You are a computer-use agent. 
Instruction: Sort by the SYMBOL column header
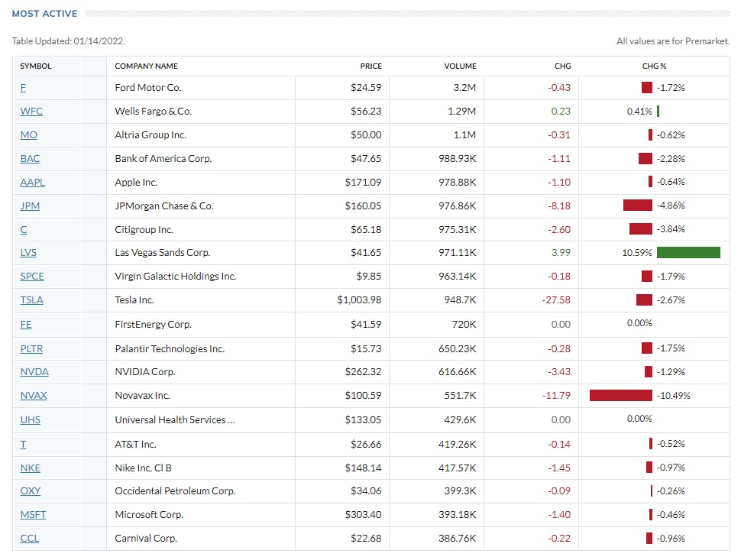[36, 66]
